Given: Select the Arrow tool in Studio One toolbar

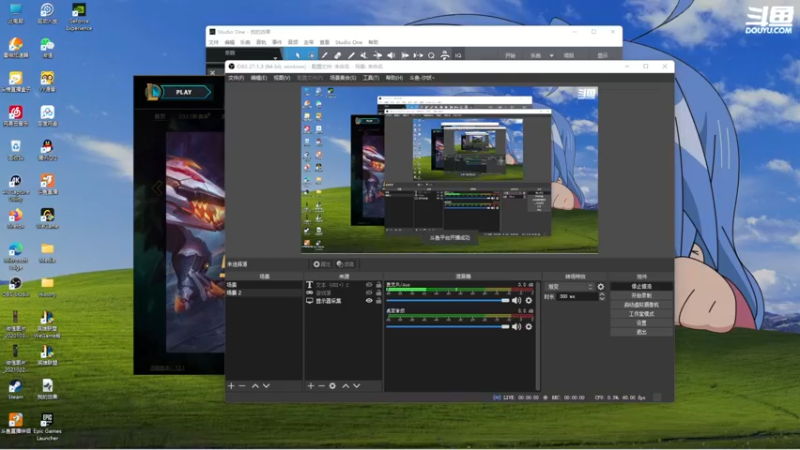Looking at the screenshot, I should (298, 55).
